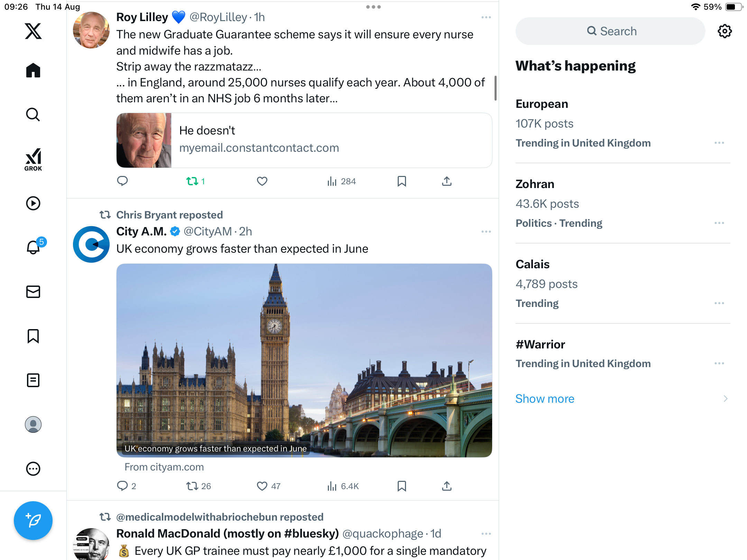This screenshot has height=560, width=747.
Task: Like the City A.M. post
Action: point(262,486)
